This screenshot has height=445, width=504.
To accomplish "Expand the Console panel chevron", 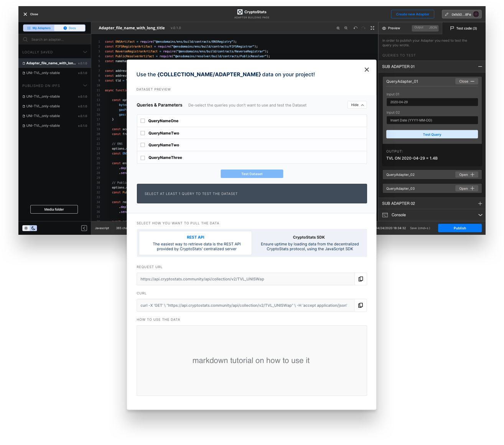I will [480, 215].
